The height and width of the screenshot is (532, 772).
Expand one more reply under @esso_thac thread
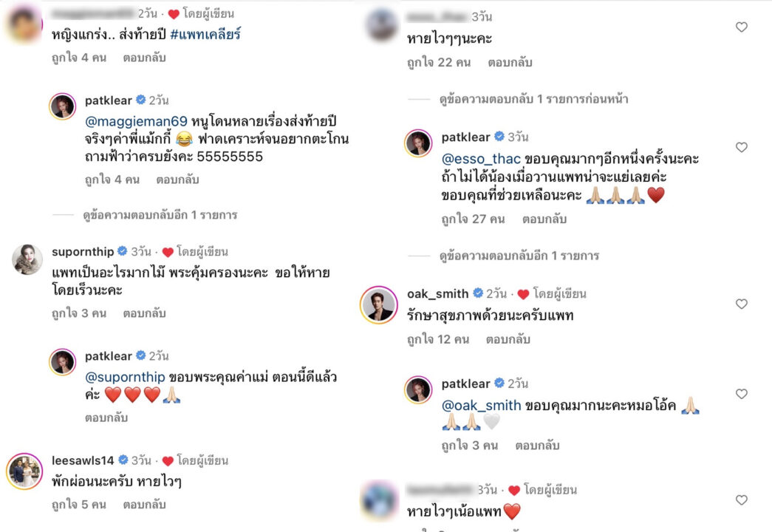point(519,256)
